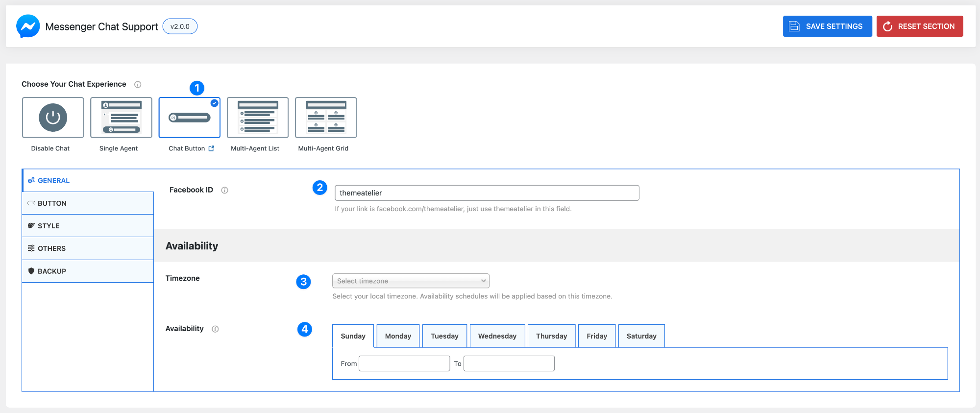The image size is (980, 413).
Task: Toggle the selected Chat Button option
Action: point(189,118)
